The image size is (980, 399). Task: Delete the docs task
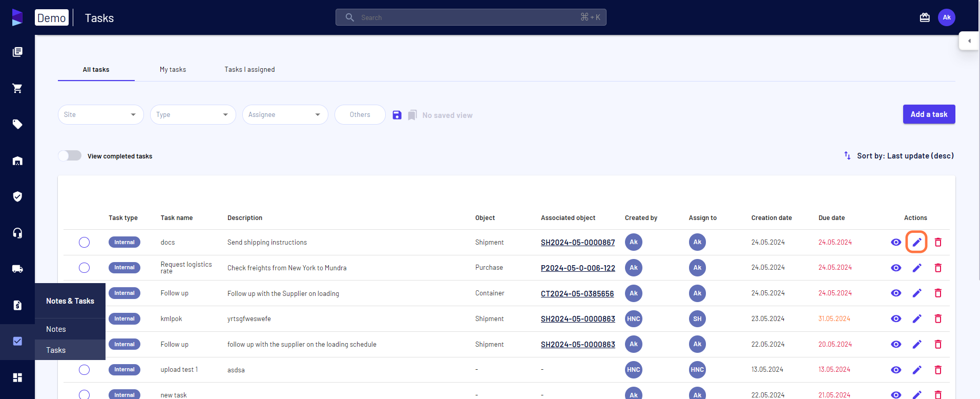pyautogui.click(x=938, y=242)
